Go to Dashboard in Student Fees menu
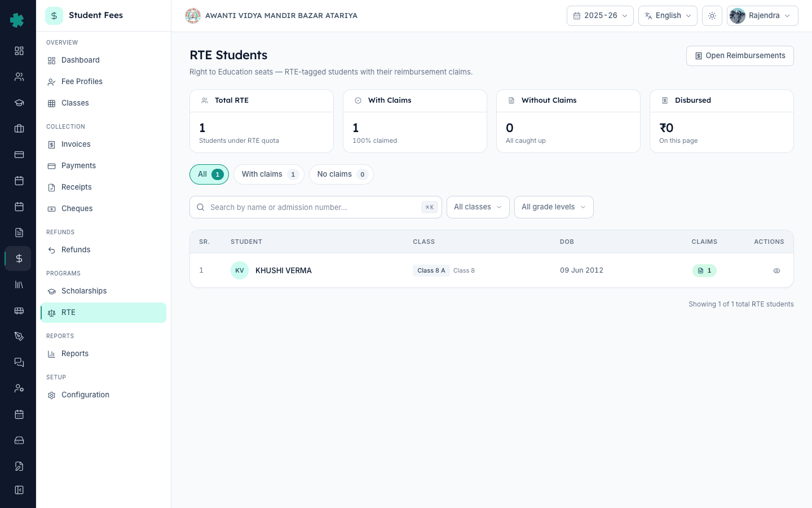 coord(103,60)
